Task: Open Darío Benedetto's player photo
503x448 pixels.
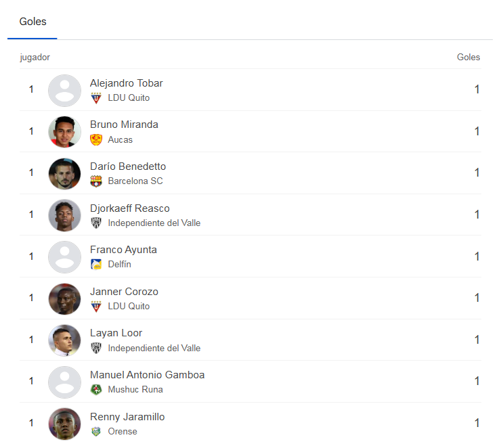Action: coord(64,173)
